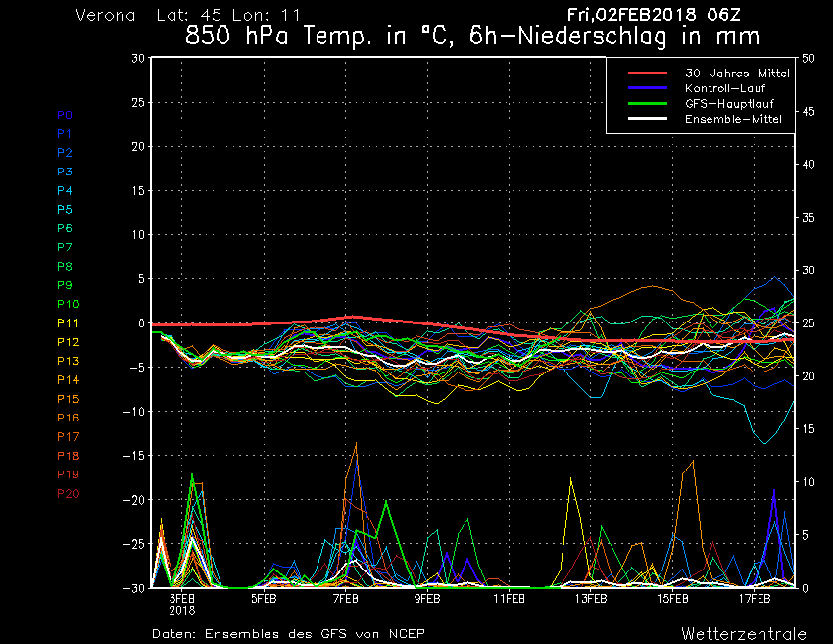Click the -15 temperature axis value
Viewport: 833px width, 644px height.
click(x=132, y=456)
